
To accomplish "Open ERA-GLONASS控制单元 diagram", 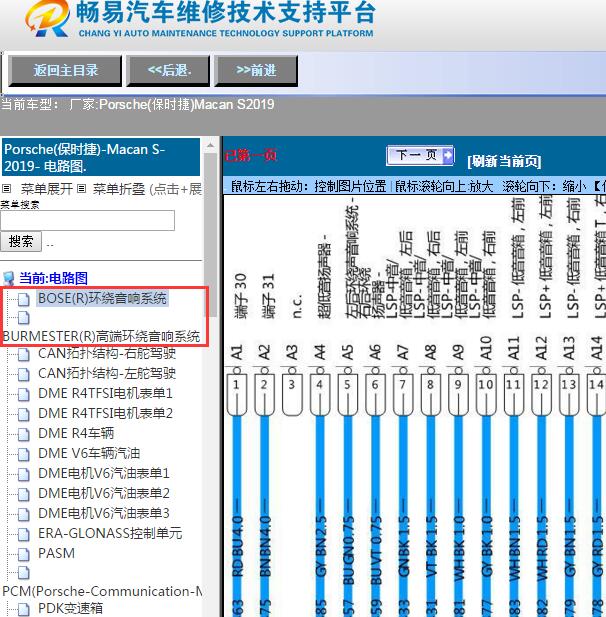I will coord(110,533).
